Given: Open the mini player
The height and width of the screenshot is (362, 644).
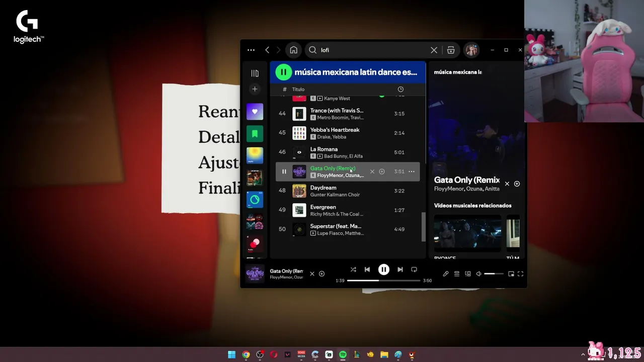Looking at the screenshot, I should (511, 274).
